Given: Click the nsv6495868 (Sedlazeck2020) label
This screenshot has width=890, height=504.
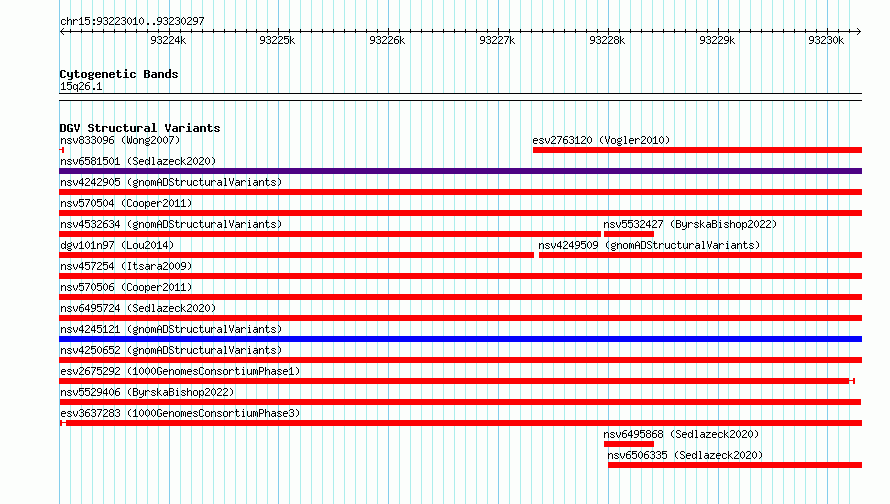Looking at the screenshot, I should [681, 434].
